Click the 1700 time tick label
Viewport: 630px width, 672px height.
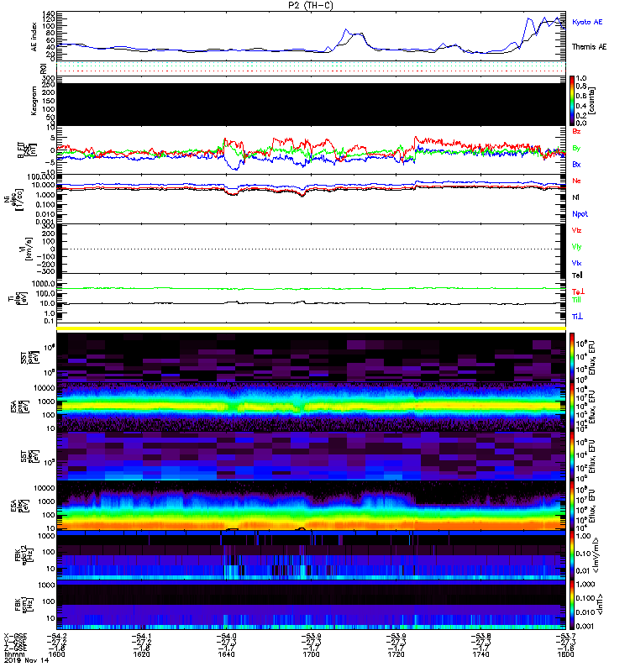[311, 654]
